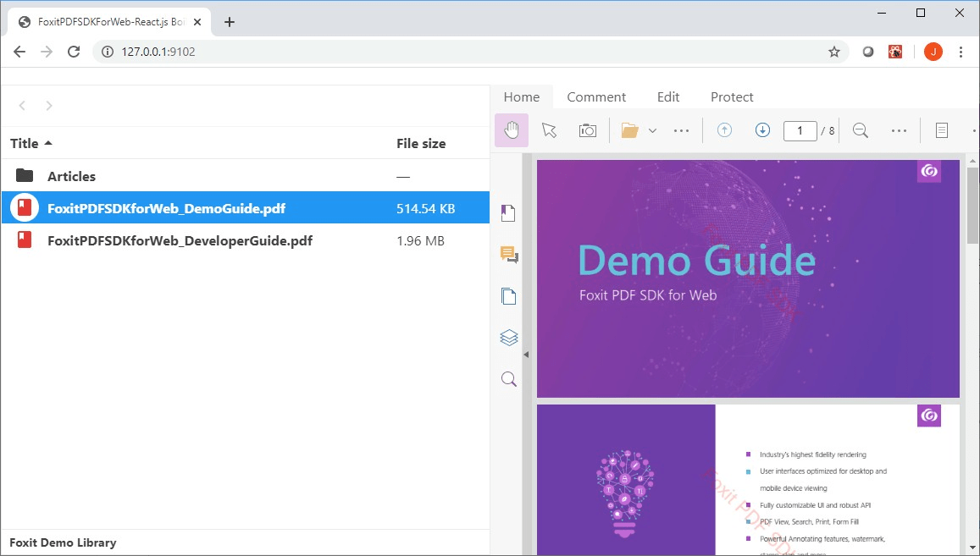
Task: Switch to the Protect tab
Action: (732, 96)
